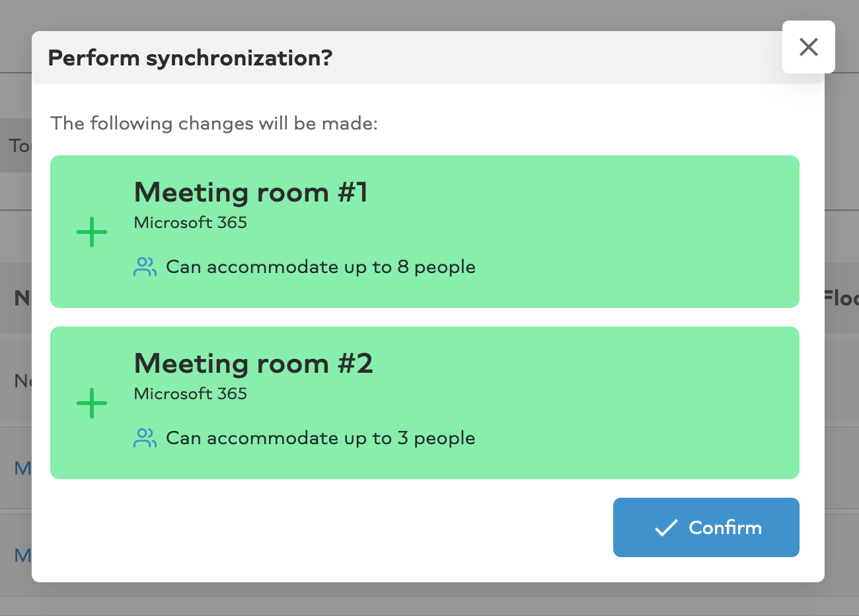859x616 pixels.
Task: Confirm the synchronization changes
Action: tap(706, 527)
